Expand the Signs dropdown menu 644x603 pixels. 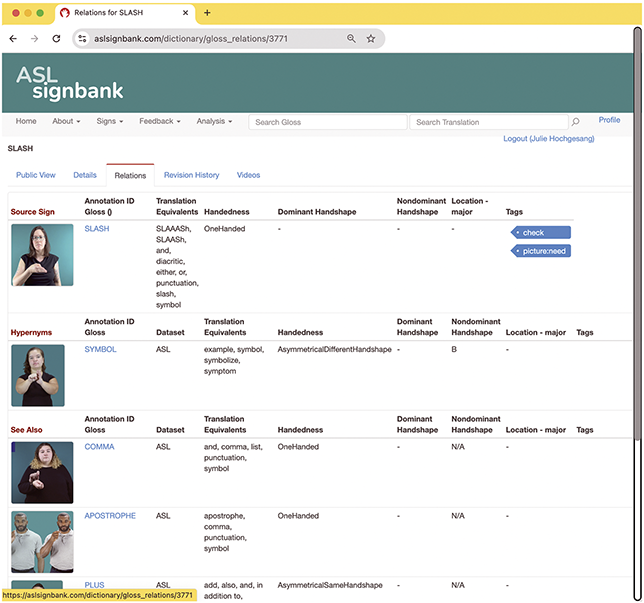tap(110, 121)
